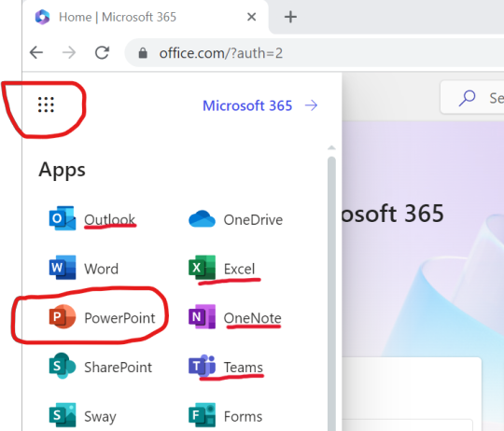
Task: Close the Home | Microsoft 365 tab
Action: tap(251, 17)
